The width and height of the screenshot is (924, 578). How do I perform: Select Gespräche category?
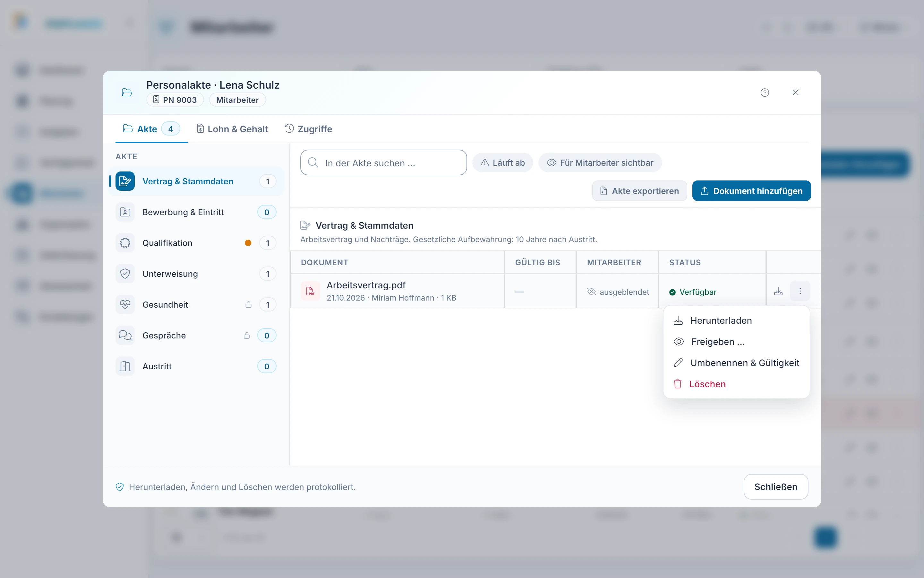196,336
